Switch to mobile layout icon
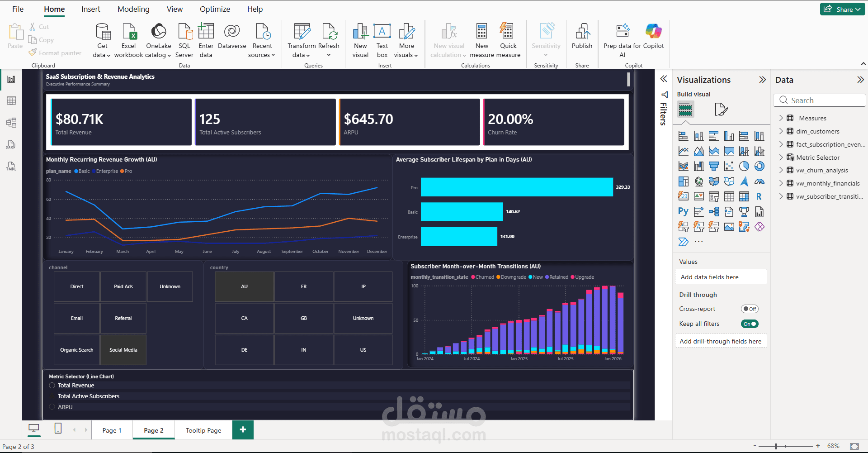Screen dimensions: 868x453 [58, 428]
